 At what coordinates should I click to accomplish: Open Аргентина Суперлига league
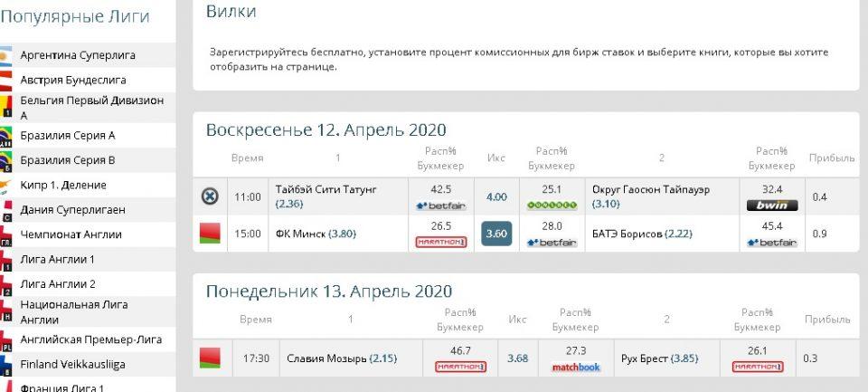coord(78,55)
